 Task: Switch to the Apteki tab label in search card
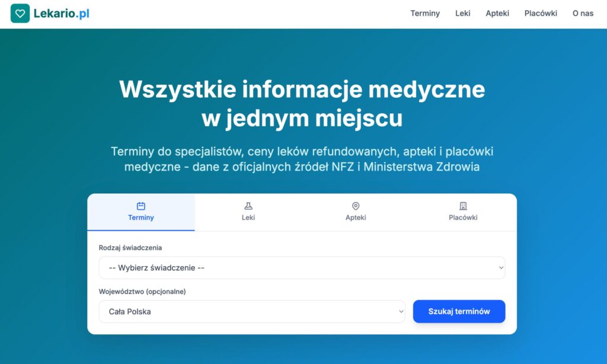[x=356, y=218]
